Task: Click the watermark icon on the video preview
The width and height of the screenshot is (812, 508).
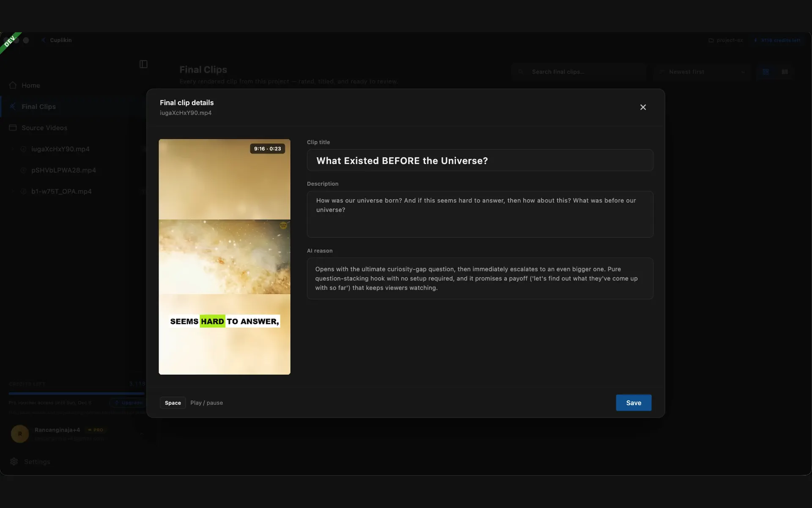Action: point(283,226)
